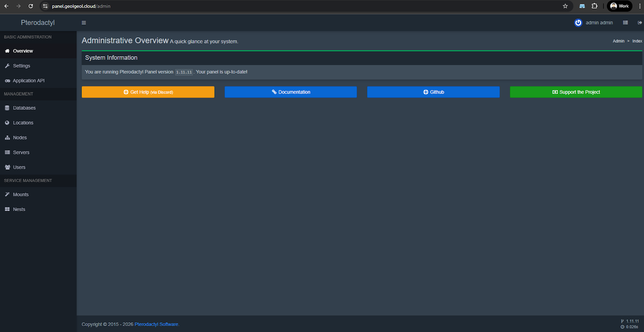Click green Support the Project button
This screenshot has height=332, width=644.
(576, 92)
